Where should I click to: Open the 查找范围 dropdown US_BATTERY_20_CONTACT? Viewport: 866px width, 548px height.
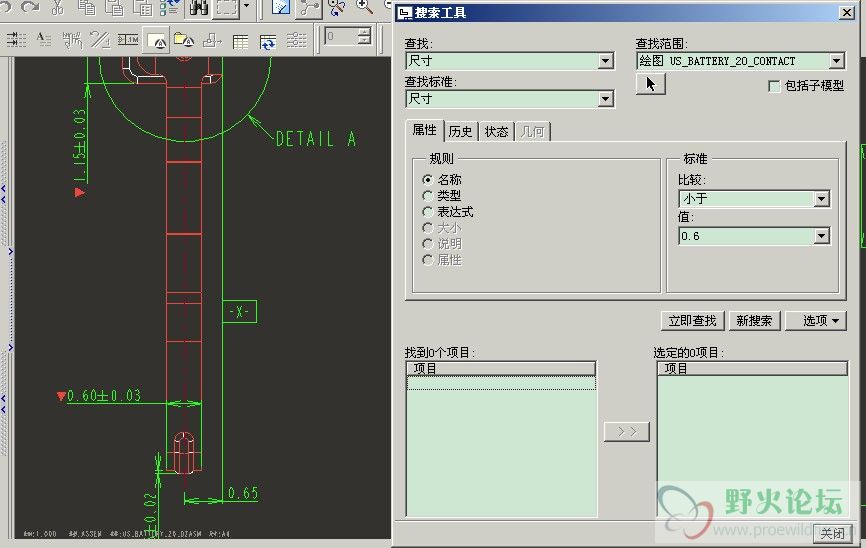[x=837, y=61]
